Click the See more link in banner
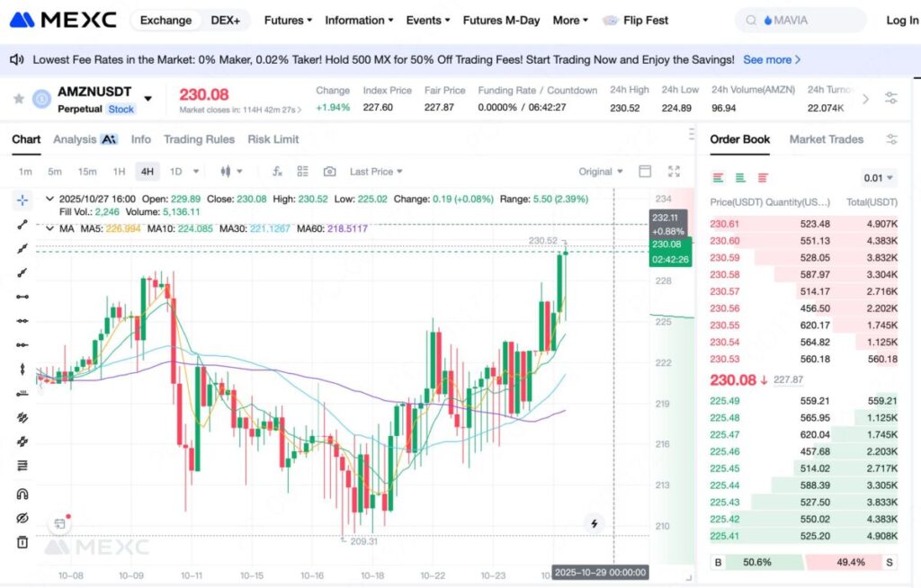This screenshot has height=588, width=921. [x=771, y=59]
